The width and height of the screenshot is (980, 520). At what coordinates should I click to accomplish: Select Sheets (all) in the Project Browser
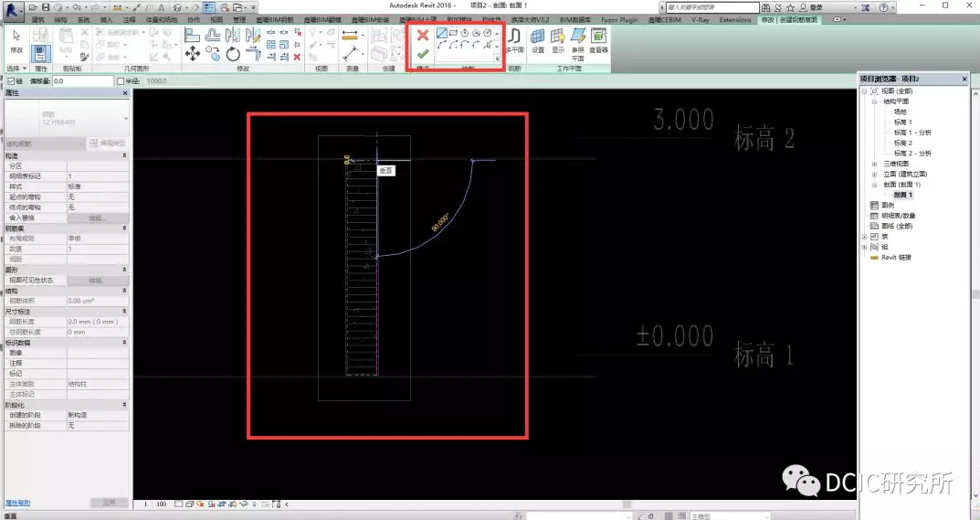click(x=897, y=226)
